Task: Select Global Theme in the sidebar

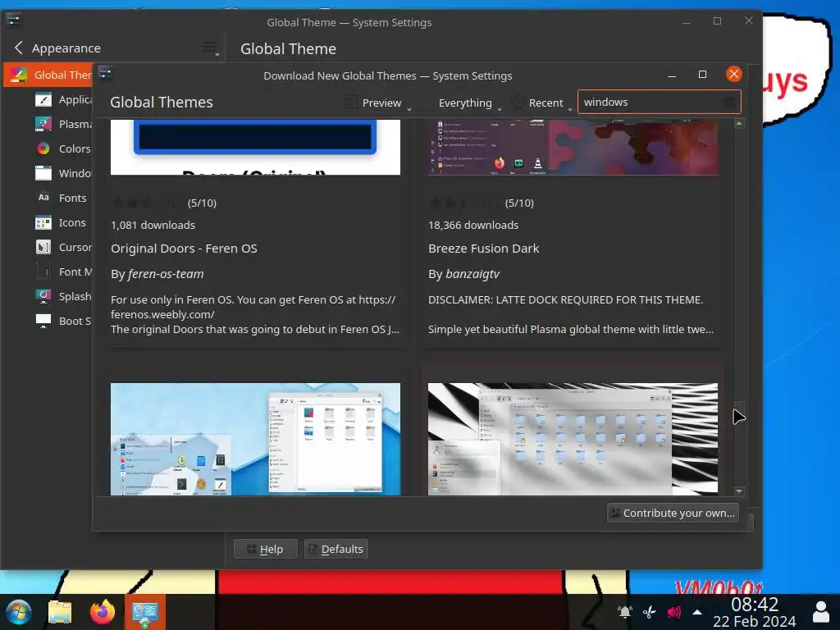Action: point(48,75)
